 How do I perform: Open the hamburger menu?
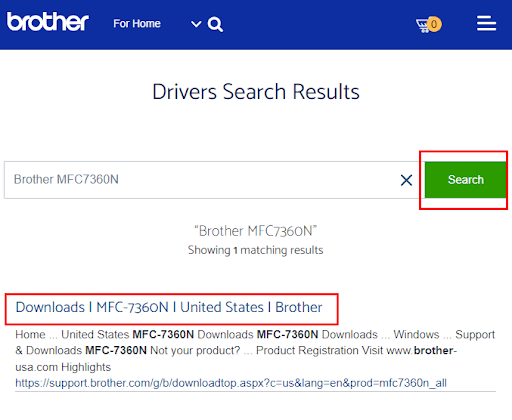(486, 23)
